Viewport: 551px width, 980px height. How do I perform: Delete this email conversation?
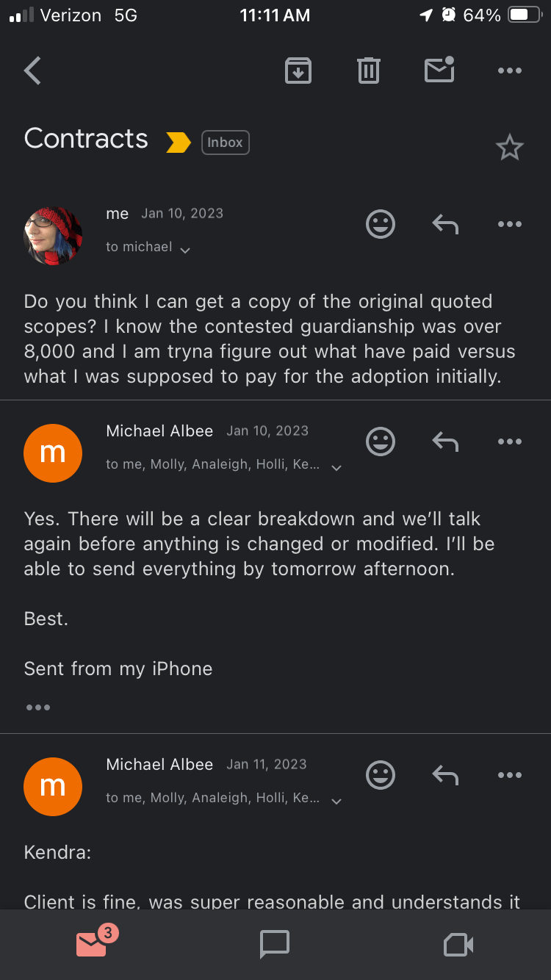tap(368, 70)
